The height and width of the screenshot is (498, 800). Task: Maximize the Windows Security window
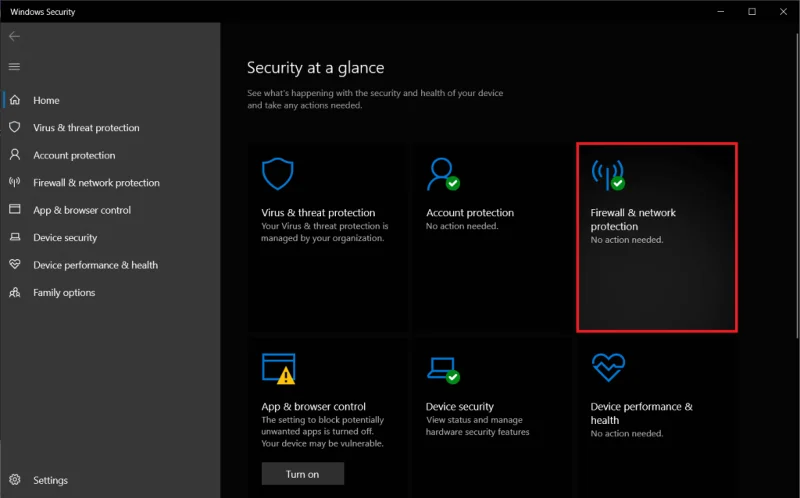[x=752, y=11]
